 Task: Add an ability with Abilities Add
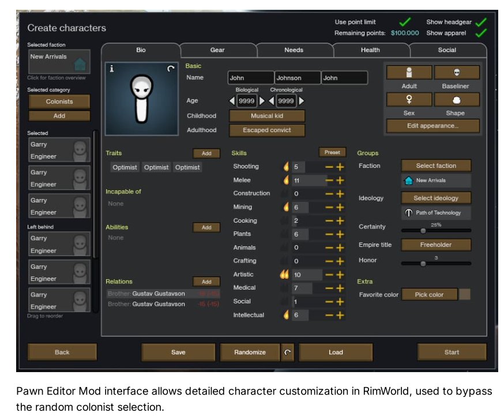[x=206, y=227]
